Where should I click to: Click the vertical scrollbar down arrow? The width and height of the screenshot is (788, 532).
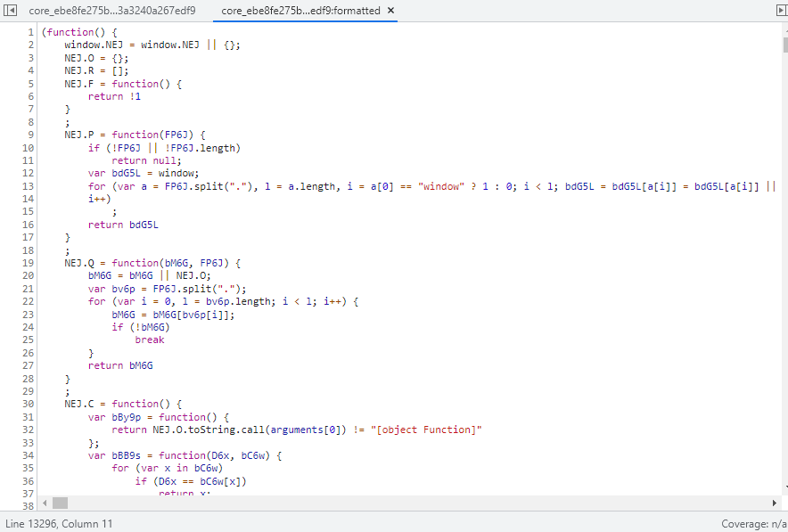click(785, 487)
